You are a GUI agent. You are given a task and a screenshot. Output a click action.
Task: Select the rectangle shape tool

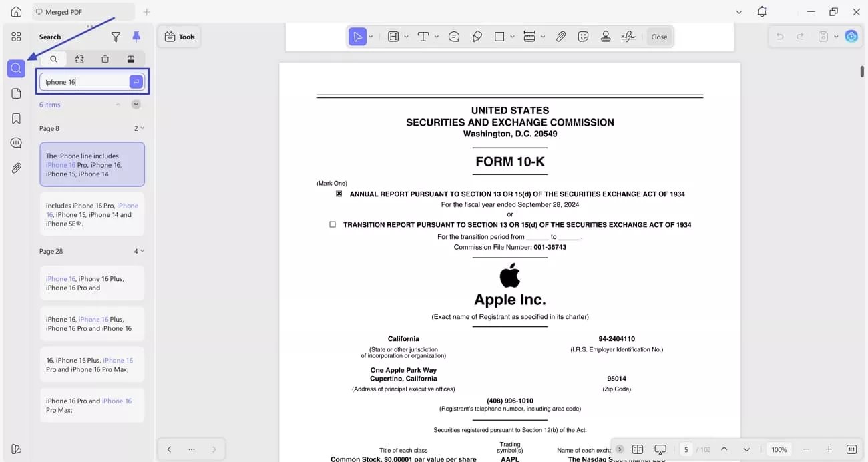499,37
